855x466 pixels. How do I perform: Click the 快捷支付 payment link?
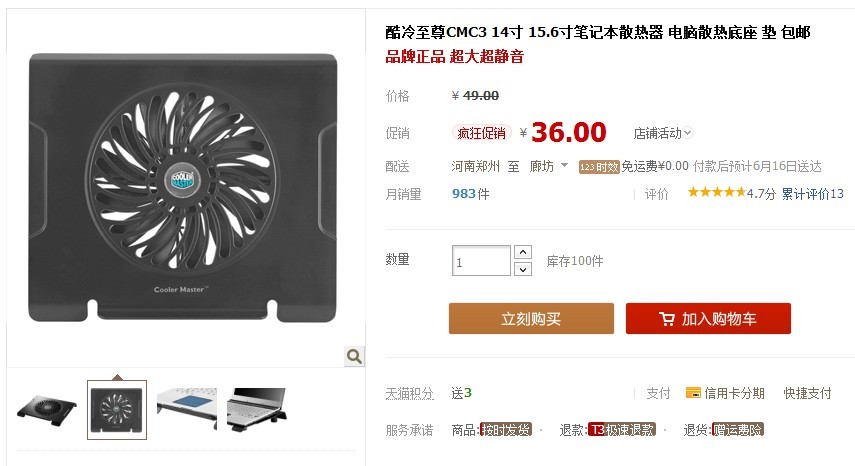coord(807,393)
